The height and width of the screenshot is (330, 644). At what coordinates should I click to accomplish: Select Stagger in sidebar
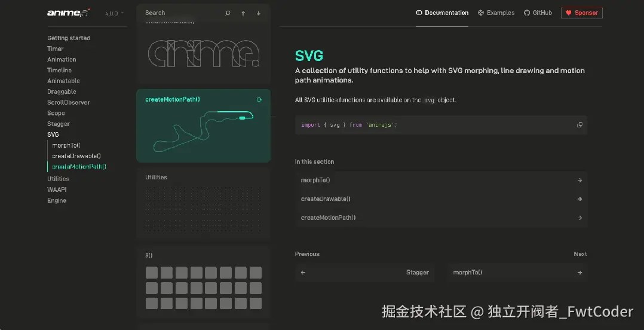coord(59,124)
